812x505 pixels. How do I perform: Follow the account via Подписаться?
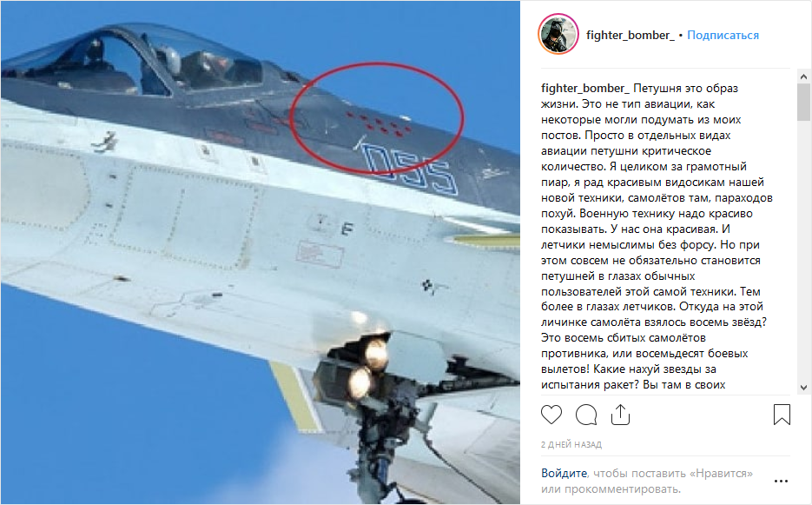pos(723,36)
